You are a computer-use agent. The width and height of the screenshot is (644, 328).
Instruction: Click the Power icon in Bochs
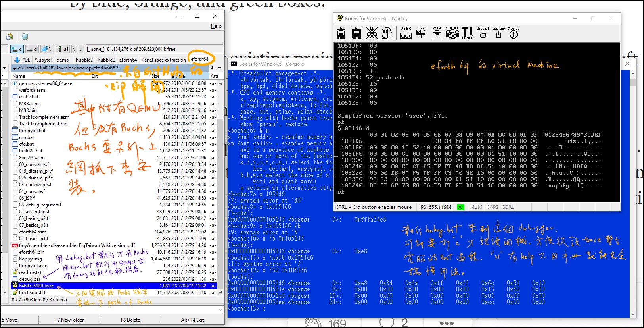click(514, 33)
